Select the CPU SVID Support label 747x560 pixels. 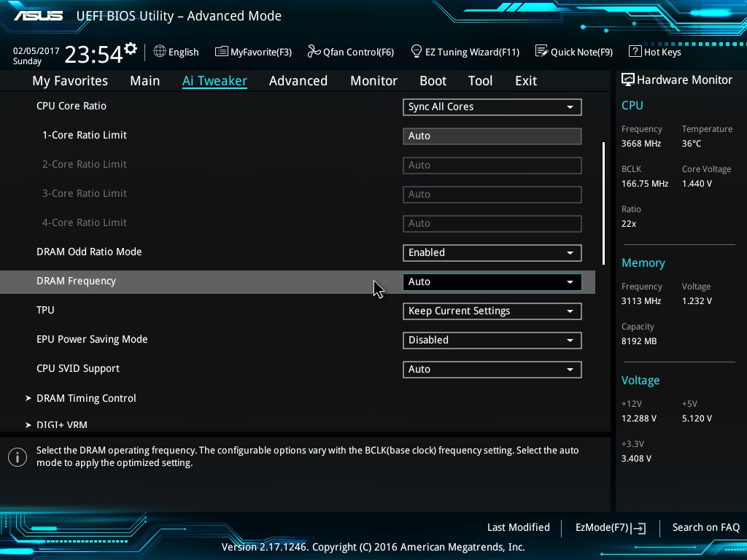pyautogui.click(x=78, y=368)
